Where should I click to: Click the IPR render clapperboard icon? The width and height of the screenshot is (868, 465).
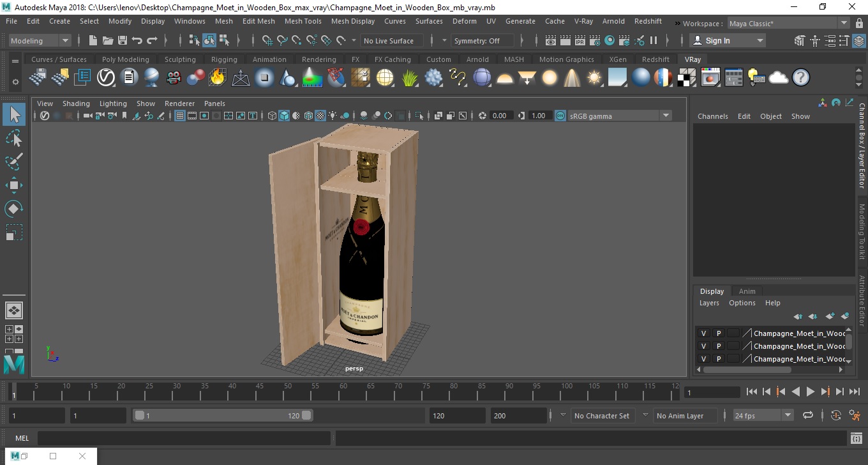(x=580, y=40)
